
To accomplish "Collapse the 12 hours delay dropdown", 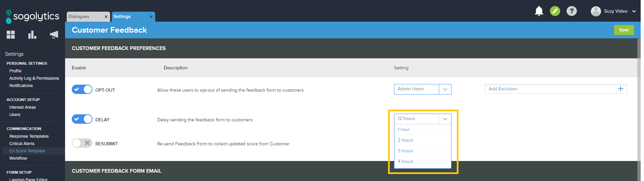I will click(445, 119).
